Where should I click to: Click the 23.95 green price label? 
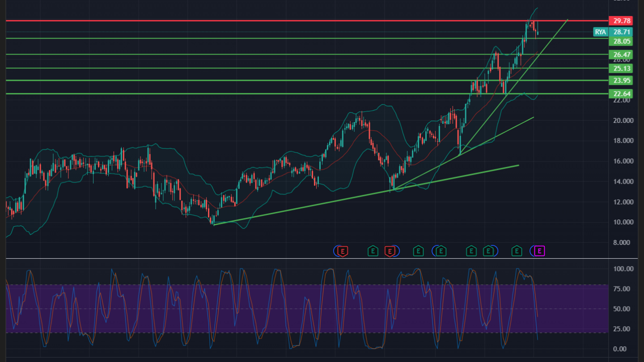click(x=622, y=80)
